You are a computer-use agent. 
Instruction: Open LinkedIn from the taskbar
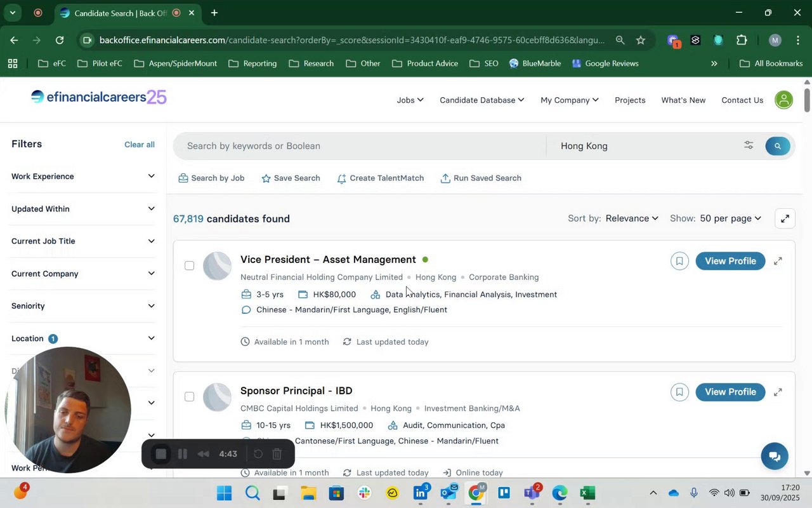point(421,493)
